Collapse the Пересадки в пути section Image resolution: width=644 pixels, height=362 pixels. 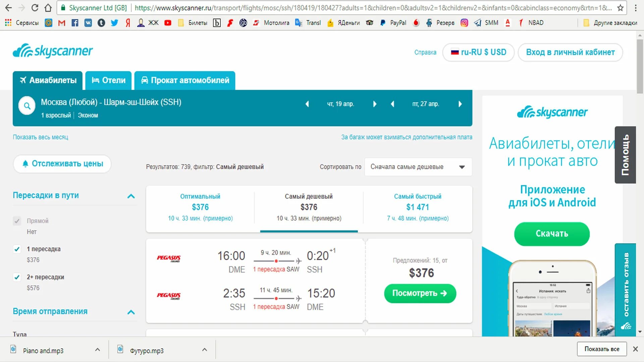pos(131,196)
